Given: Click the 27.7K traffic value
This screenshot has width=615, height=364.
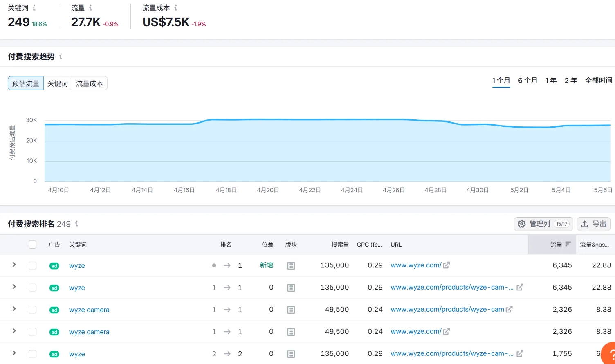Looking at the screenshot, I should pos(86,22).
